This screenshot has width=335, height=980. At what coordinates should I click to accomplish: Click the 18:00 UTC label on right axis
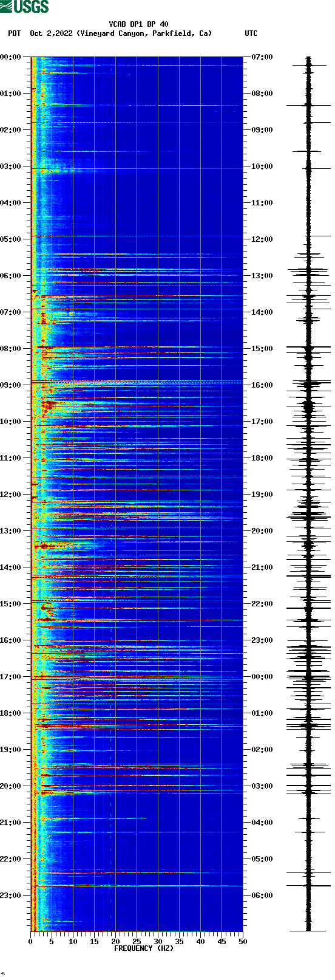click(262, 458)
